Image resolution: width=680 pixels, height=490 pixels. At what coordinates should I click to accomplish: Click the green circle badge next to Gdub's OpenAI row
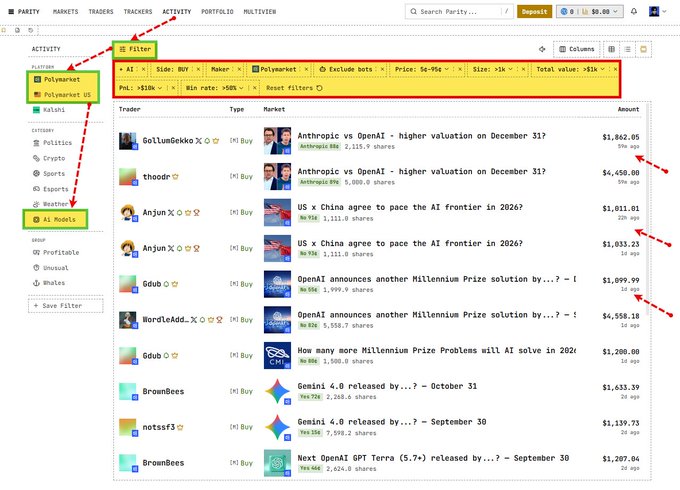166,284
